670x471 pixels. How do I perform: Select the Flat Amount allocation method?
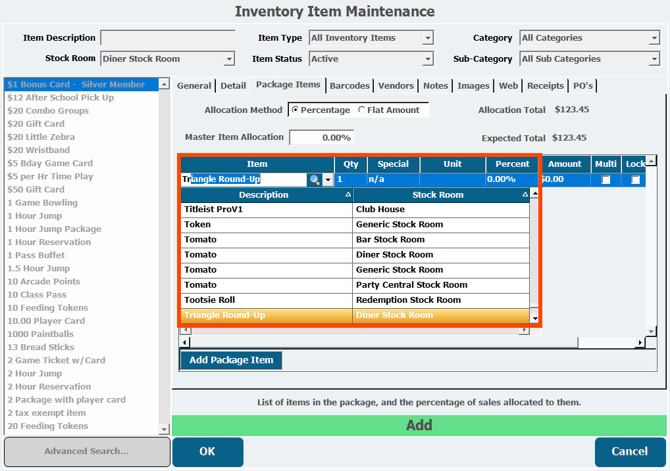pyautogui.click(x=362, y=110)
